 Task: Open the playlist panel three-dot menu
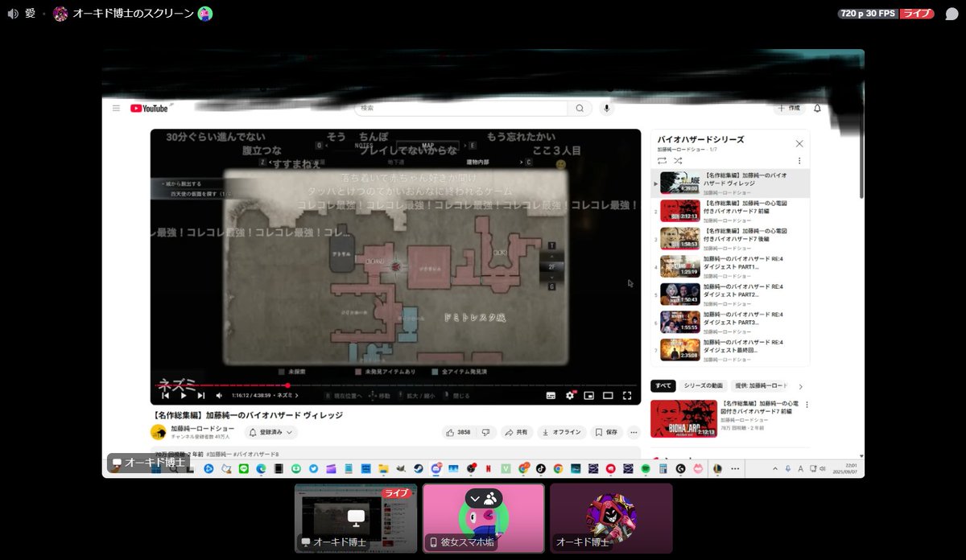pyautogui.click(x=799, y=161)
